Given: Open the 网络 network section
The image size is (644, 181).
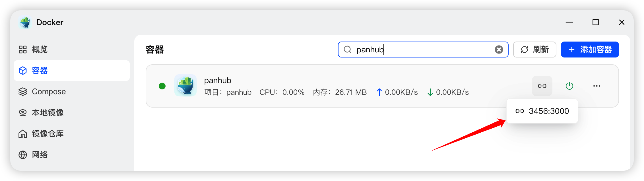Looking at the screenshot, I should point(40,155).
